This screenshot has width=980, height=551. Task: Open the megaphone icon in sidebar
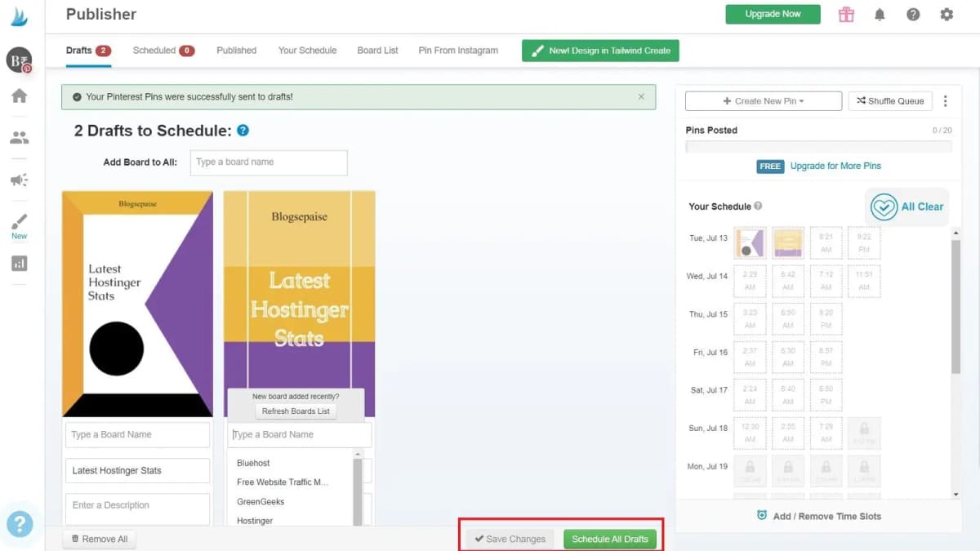tap(19, 180)
